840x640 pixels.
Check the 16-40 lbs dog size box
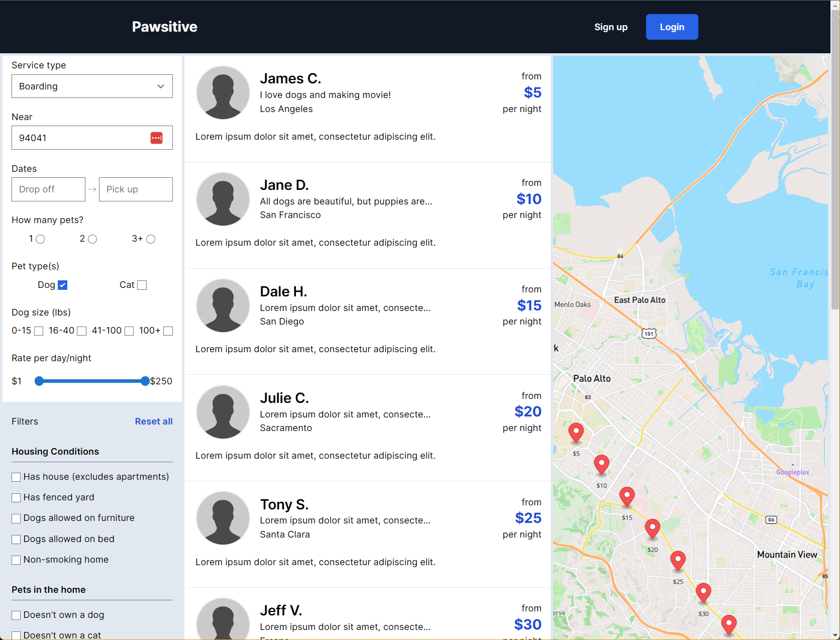[82, 331]
